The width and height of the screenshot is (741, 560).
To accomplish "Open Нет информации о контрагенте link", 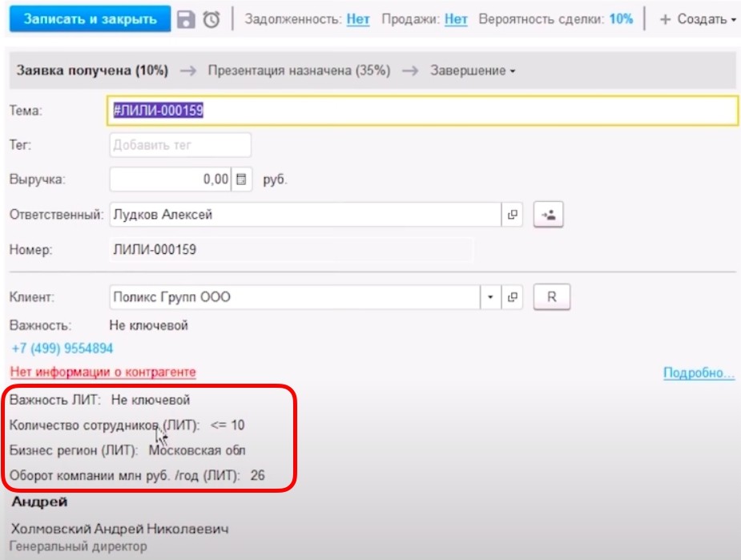I will (103, 372).
